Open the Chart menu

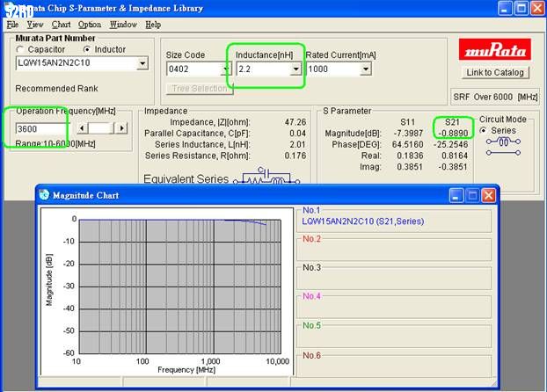point(61,25)
